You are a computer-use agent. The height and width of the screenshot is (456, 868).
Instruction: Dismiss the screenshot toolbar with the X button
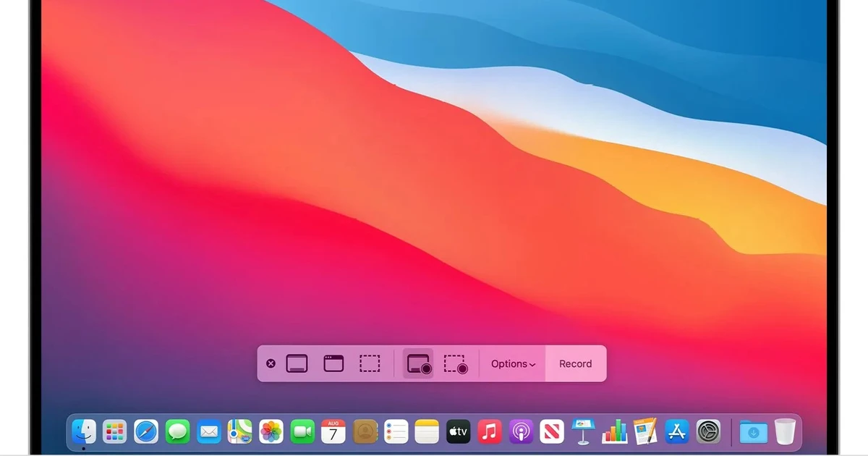pos(271,363)
